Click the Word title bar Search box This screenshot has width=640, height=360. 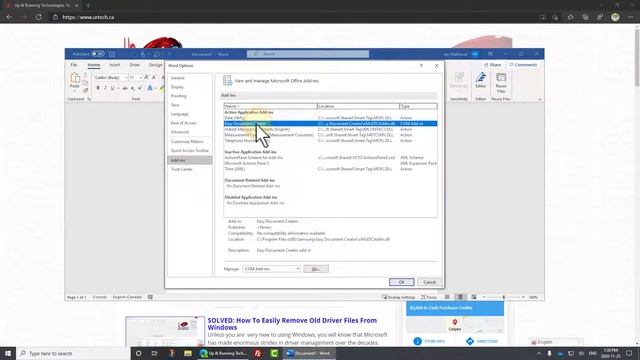308,54
